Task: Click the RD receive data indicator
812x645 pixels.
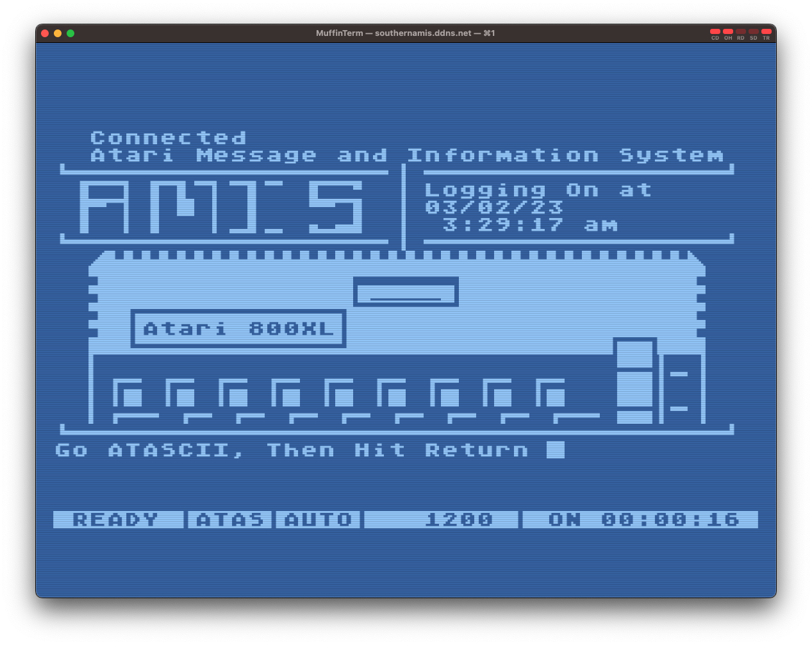Action: coord(741,31)
